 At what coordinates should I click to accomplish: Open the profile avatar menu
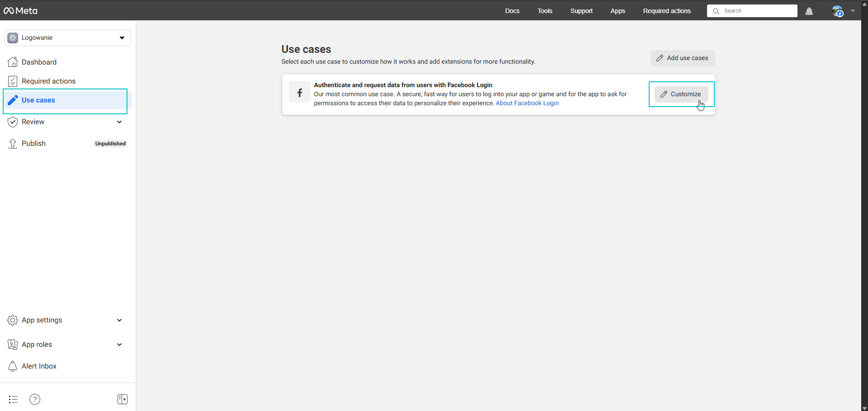[838, 11]
